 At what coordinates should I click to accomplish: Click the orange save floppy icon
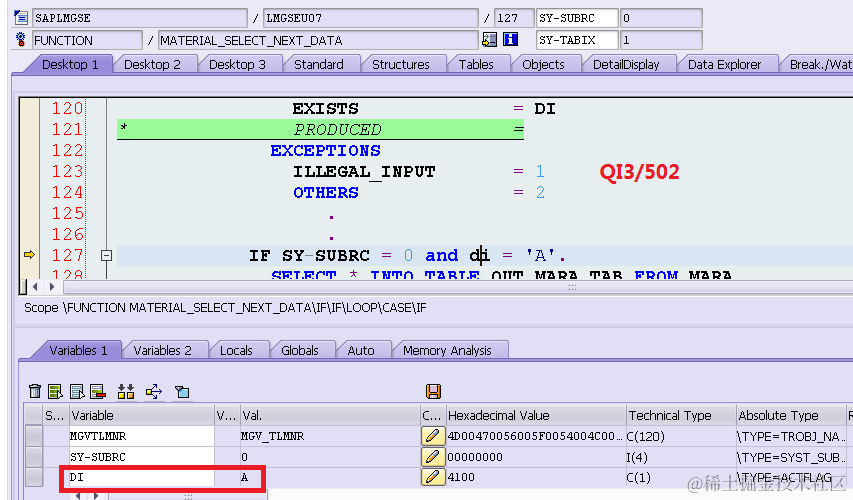(433, 391)
